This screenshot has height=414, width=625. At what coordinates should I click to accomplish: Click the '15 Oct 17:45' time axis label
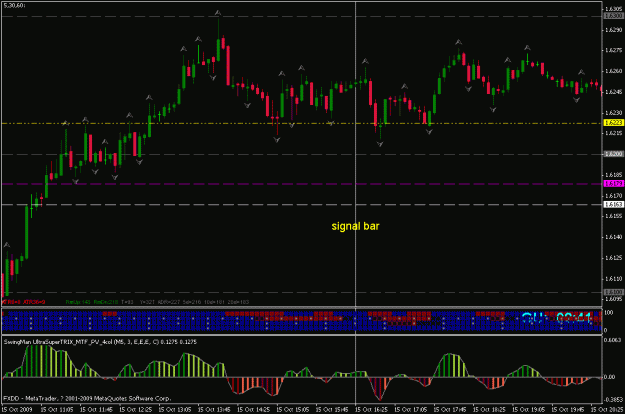point(450,410)
